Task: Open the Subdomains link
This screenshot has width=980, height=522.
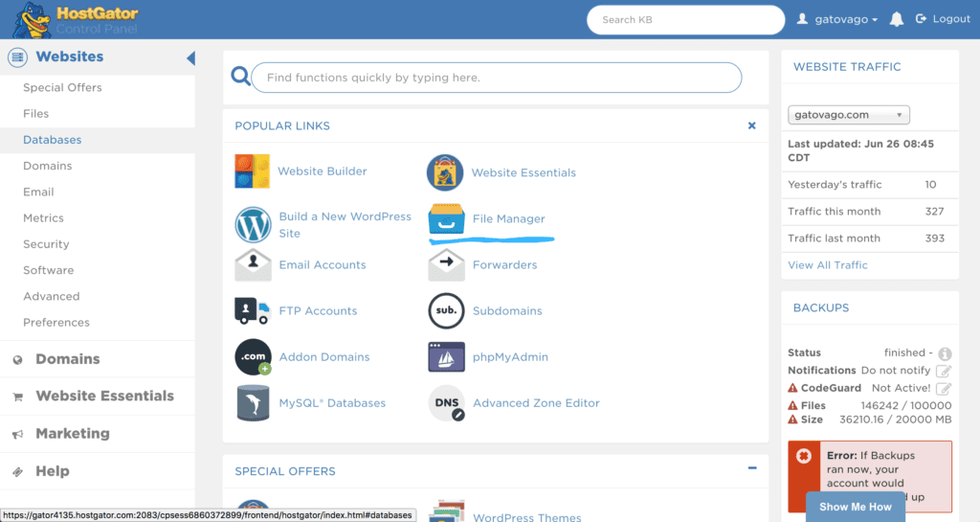Action: pyautogui.click(x=507, y=310)
